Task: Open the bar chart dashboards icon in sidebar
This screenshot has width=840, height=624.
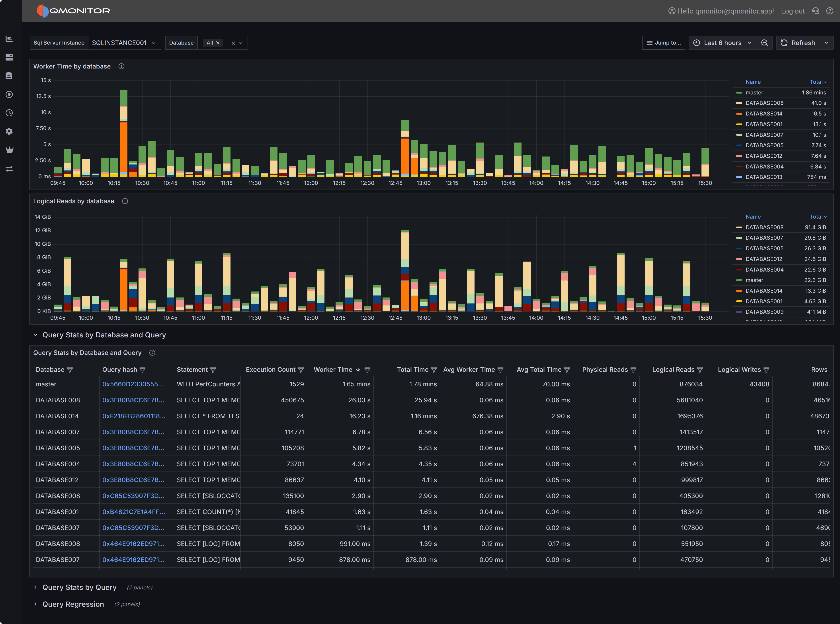Action: point(9,39)
